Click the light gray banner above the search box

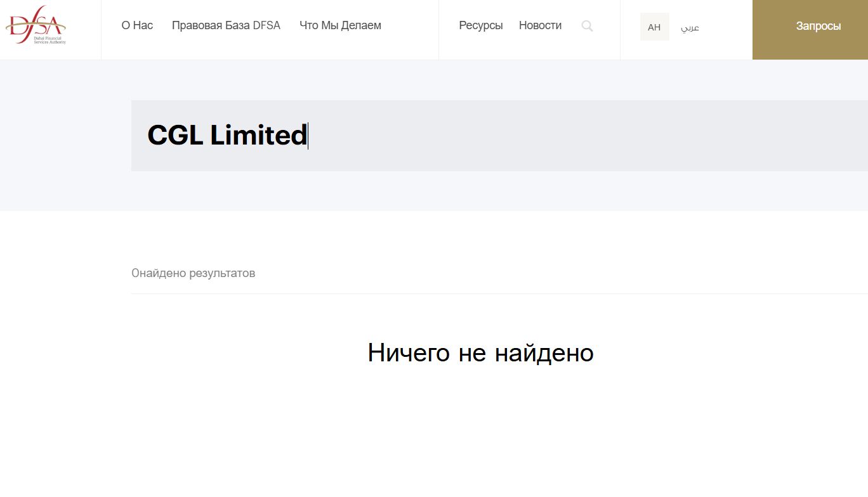444,80
